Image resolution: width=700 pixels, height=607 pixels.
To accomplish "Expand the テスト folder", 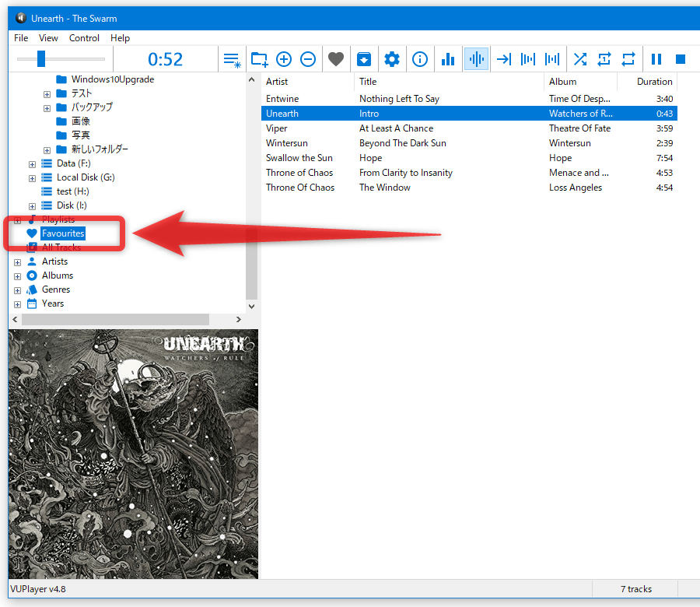I will 47,94.
